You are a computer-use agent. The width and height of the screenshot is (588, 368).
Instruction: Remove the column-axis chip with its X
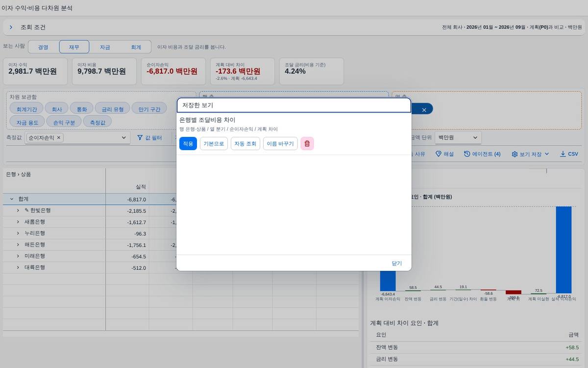424,110
